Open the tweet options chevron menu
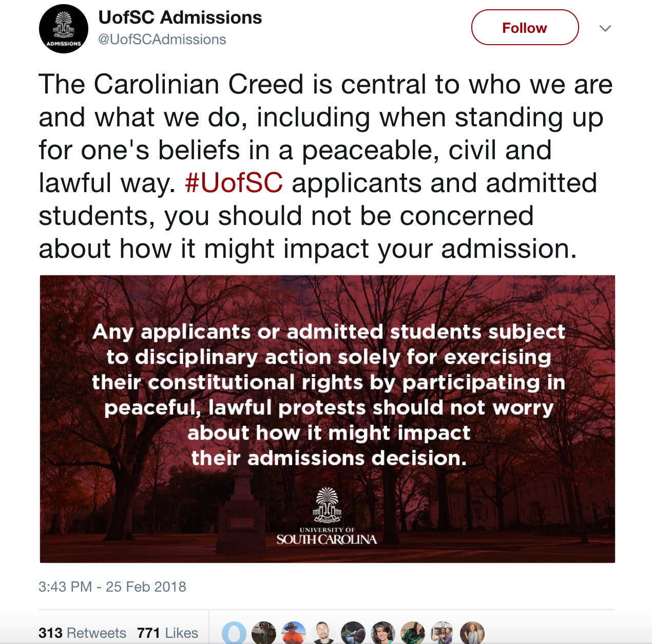 click(605, 28)
